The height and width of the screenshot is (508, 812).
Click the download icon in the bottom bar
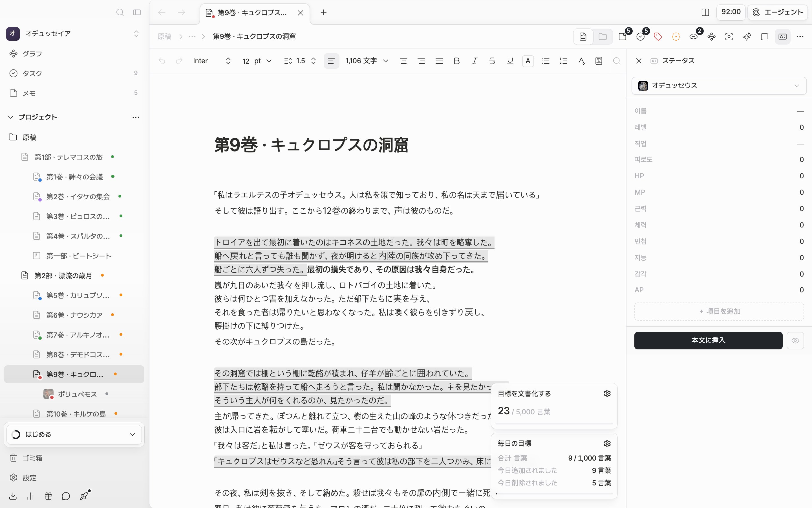13,496
